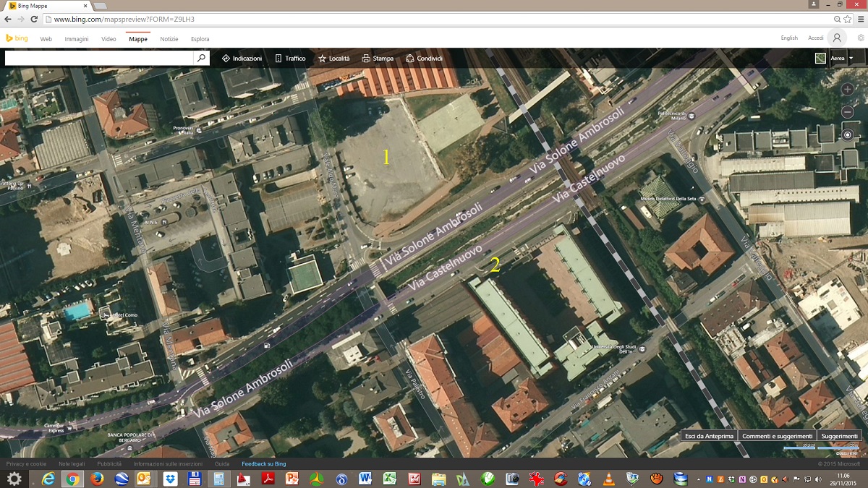This screenshot has height=488, width=868.
Task: Click the locate me target icon
Action: (x=848, y=135)
